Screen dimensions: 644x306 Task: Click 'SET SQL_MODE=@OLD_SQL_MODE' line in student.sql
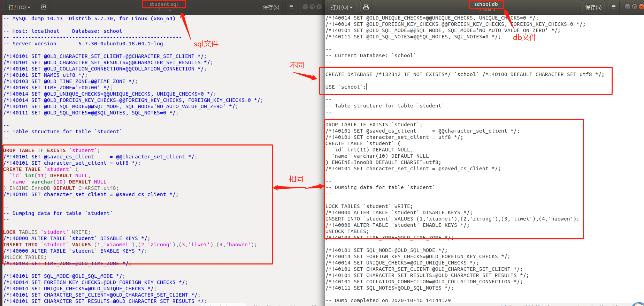coord(64,276)
